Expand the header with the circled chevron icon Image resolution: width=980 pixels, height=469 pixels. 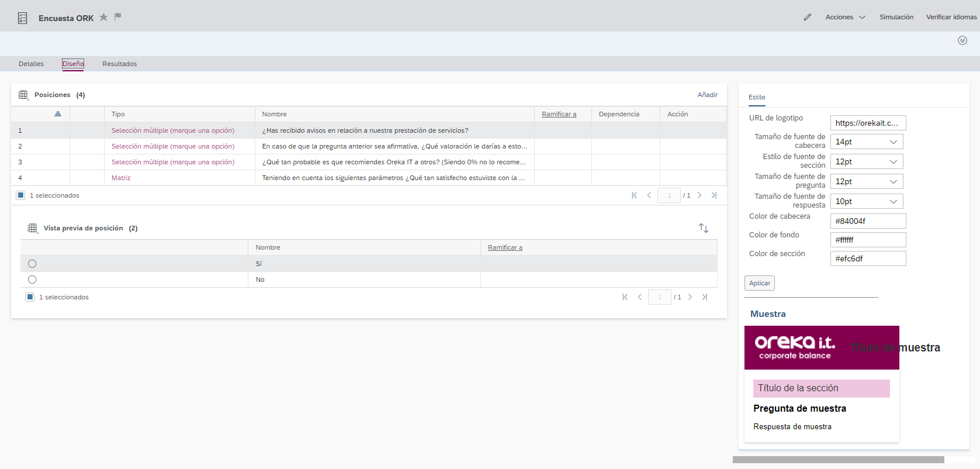(962, 40)
